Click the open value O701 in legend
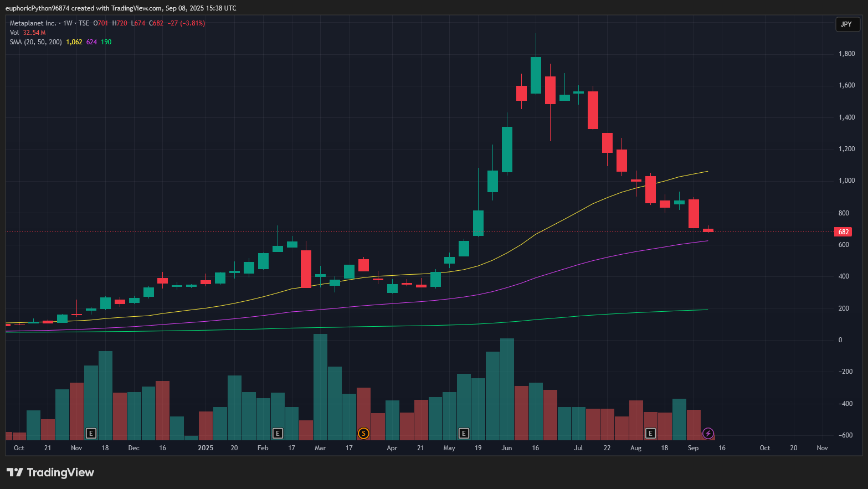 pyautogui.click(x=101, y=23)
